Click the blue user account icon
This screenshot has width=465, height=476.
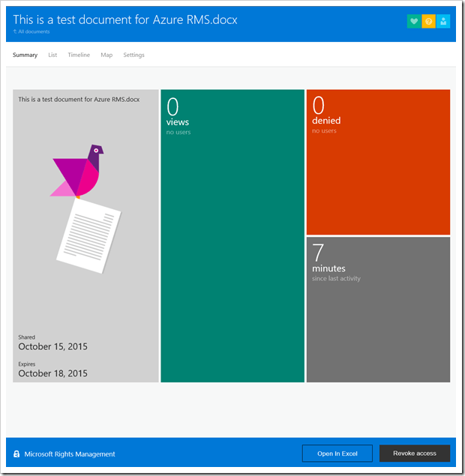pyautogui.click(x=443, y=22)
